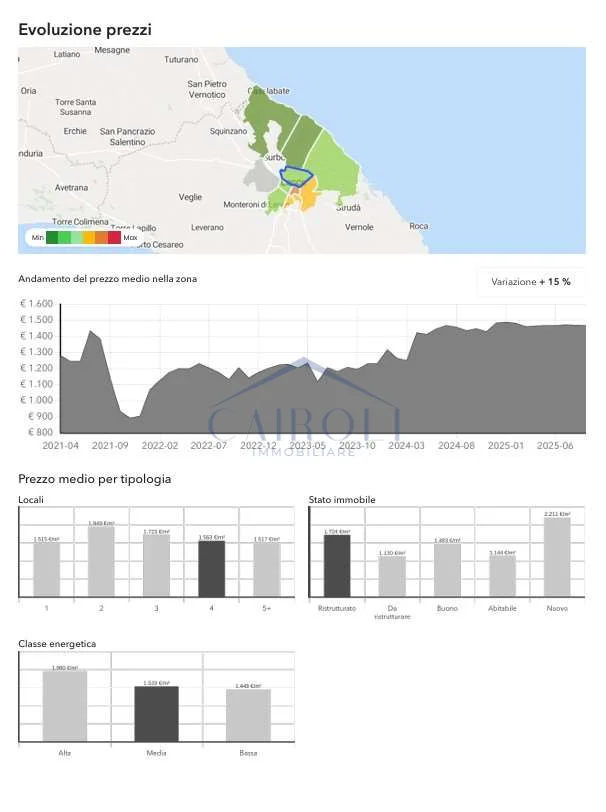Click the '2021-04' axis label

(x=61, y=446)
